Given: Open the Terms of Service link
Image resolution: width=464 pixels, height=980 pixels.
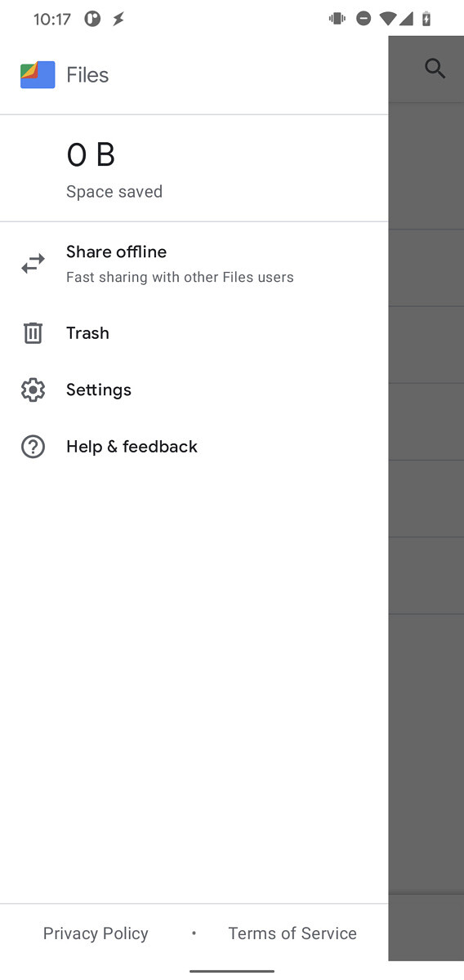Looking at the screenshot, I should (x=292, y=933).
